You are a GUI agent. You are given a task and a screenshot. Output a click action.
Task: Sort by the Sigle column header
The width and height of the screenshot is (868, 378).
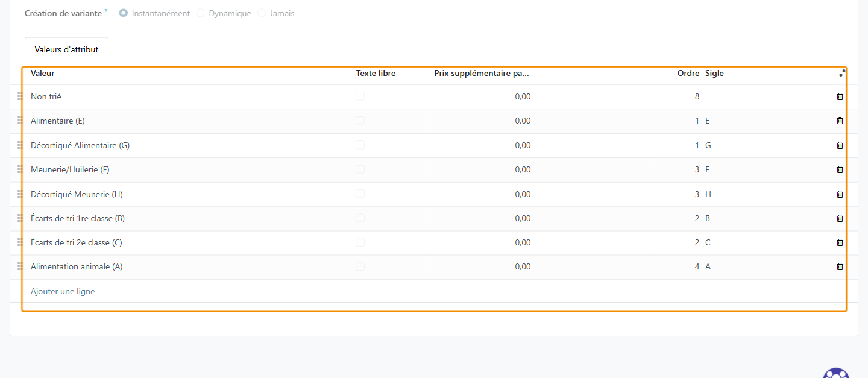tap(714, 74)
